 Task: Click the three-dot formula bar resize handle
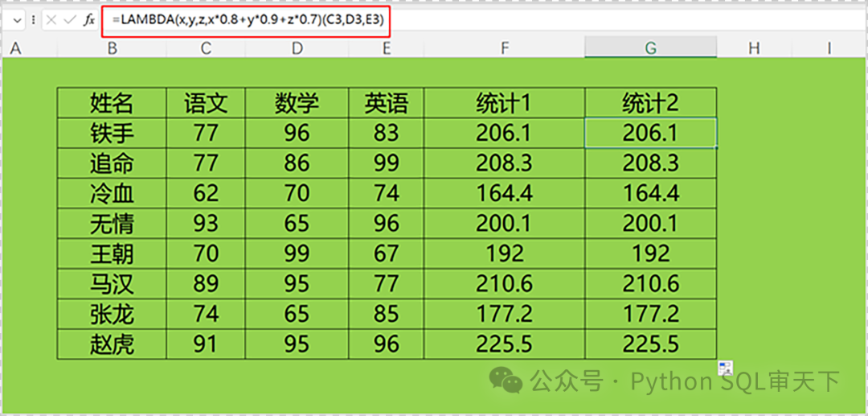(33, 19)
